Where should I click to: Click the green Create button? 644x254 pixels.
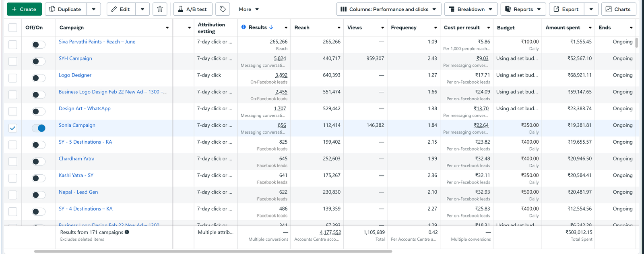tap(24, 9)
